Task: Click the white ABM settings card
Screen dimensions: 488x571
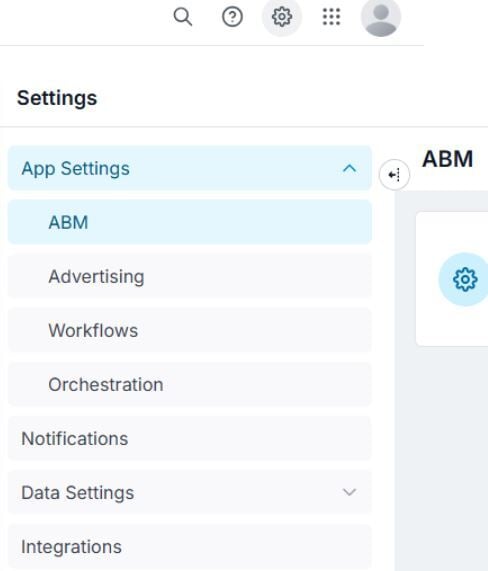Action: point(452,279)
